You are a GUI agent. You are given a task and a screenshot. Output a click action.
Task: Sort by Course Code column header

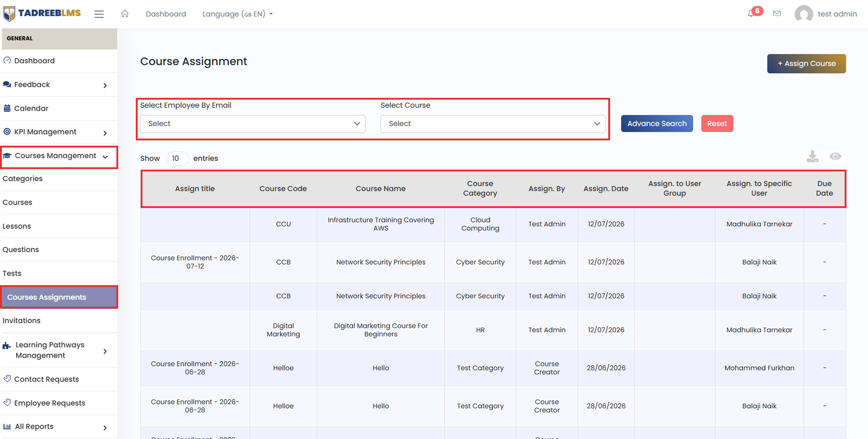(x=283, y=188)
